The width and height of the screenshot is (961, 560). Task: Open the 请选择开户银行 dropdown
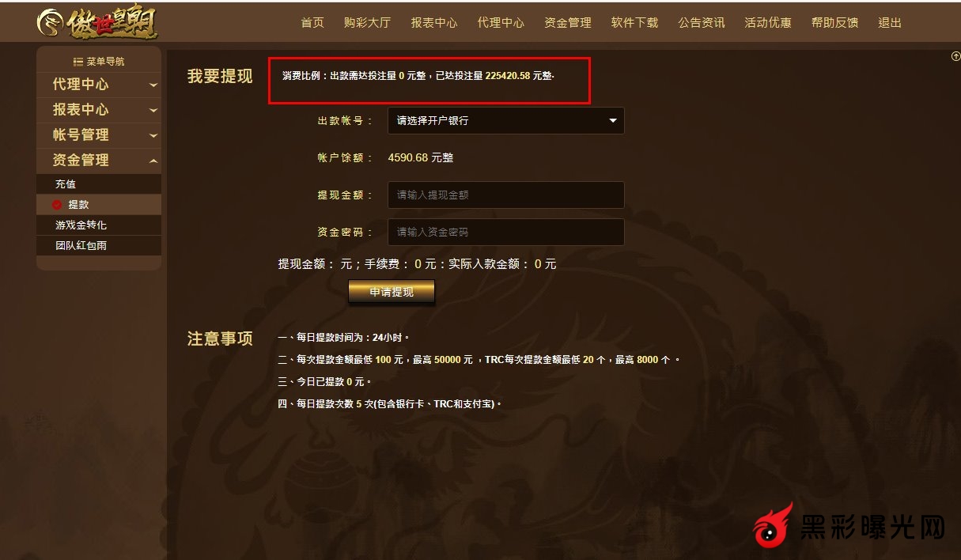(x=506, y=121)
